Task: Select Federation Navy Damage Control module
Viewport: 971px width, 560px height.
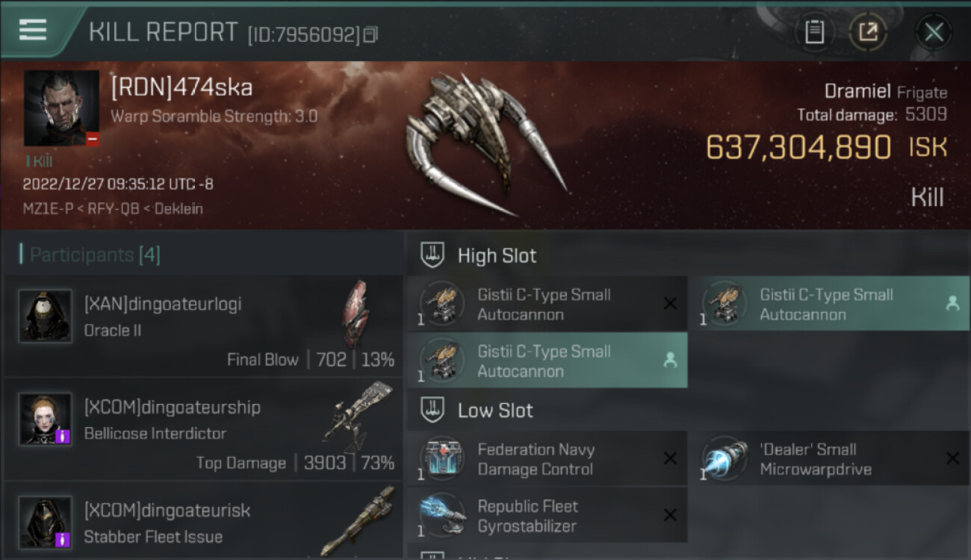Action: pos(547,459)
